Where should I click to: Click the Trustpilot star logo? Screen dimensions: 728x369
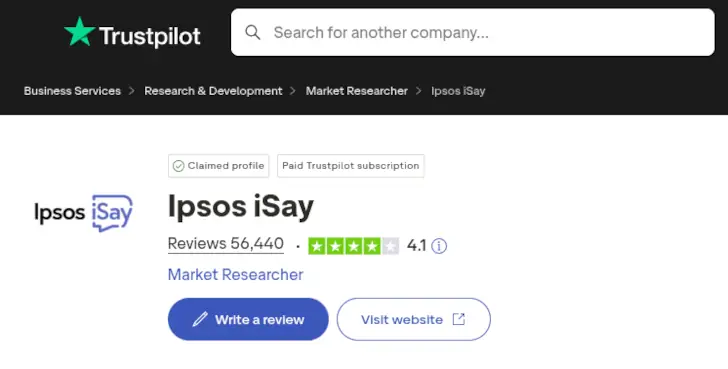pyautogui.click(x=80, y=32)
